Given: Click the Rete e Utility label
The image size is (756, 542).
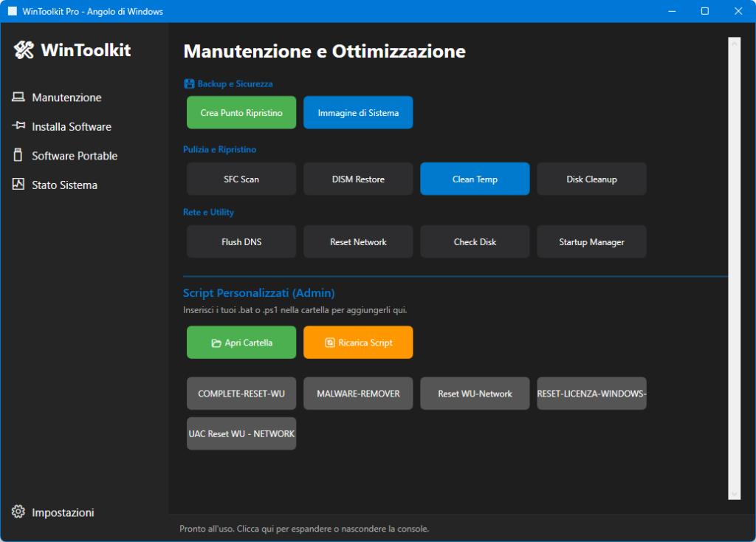Looking at the screenshot, I should 208,212.
